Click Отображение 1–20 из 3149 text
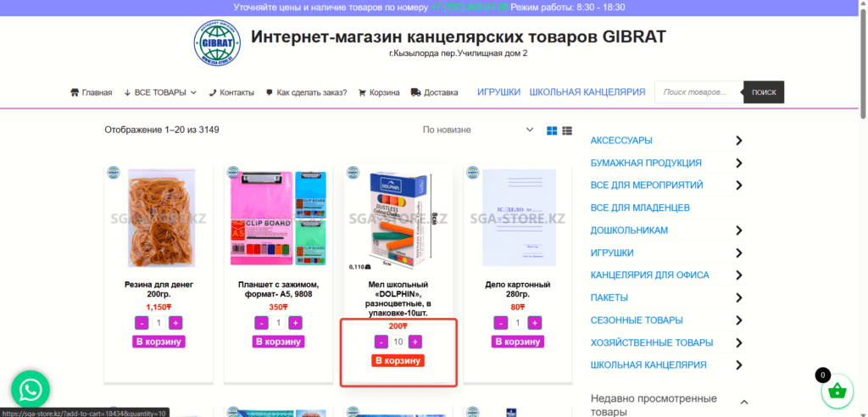 point(162,131)
